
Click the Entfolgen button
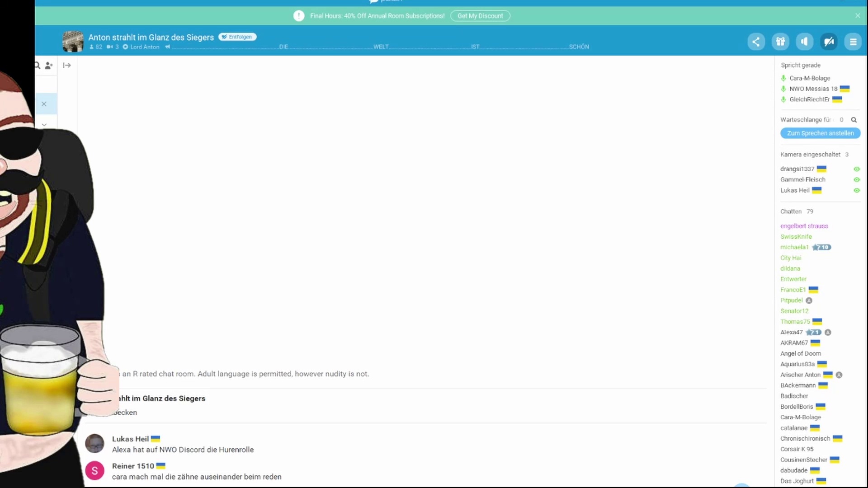point(237,37)
